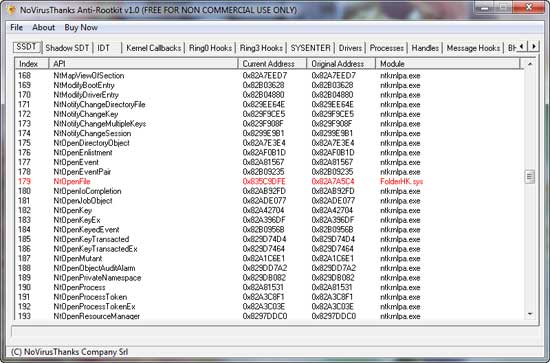This screenshot has height=363, width=550.
Task: Select the hooked NtOpenFile row
Action: (x=269, y=181)
